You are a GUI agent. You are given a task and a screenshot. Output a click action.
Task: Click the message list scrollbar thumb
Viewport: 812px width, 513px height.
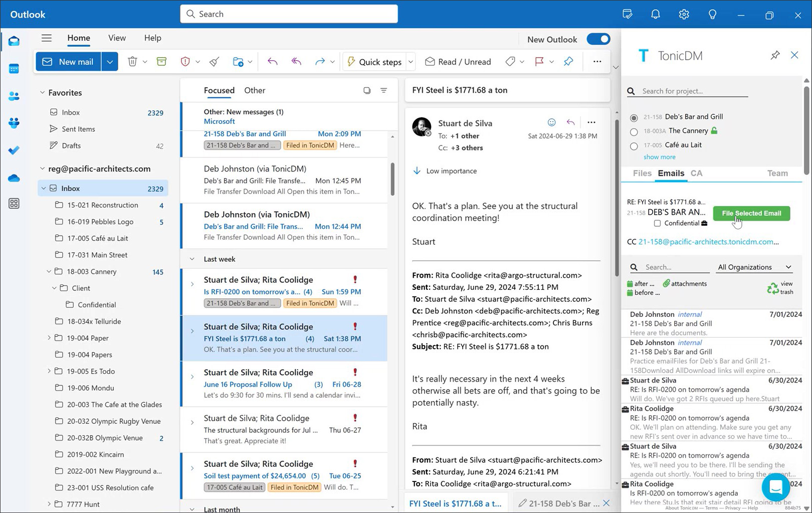(392, 179)
